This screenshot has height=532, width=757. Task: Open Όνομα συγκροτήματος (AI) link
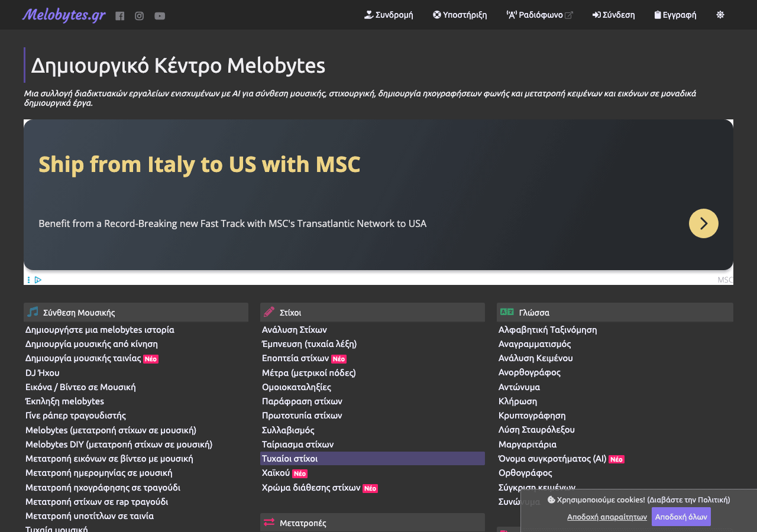click(552, 458)
